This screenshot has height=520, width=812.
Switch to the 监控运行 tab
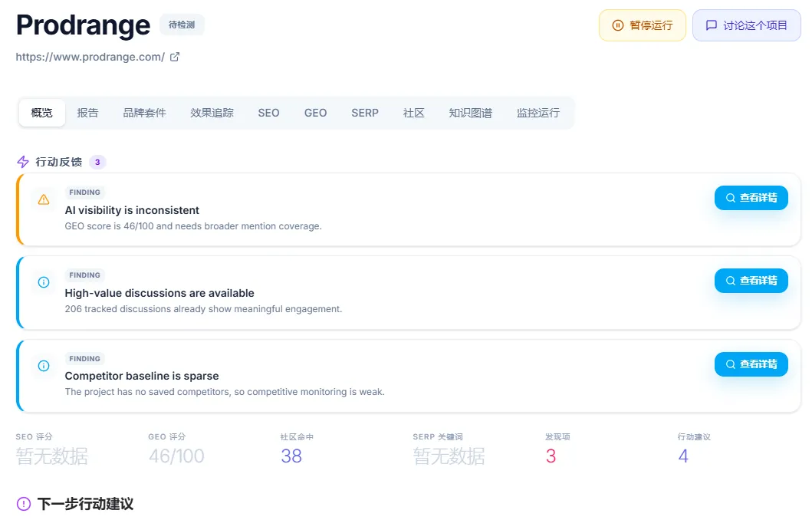pos(537,113)
